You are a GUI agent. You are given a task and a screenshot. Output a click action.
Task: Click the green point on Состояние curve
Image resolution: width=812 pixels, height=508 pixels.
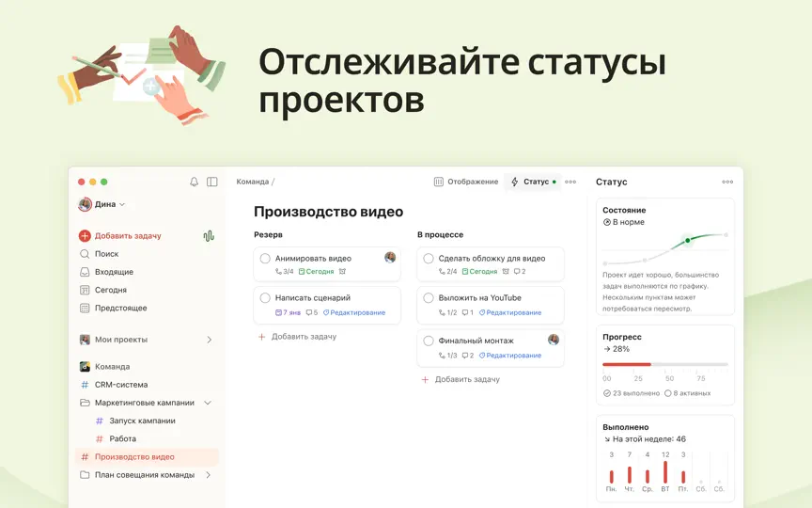(x=687, y=241)
